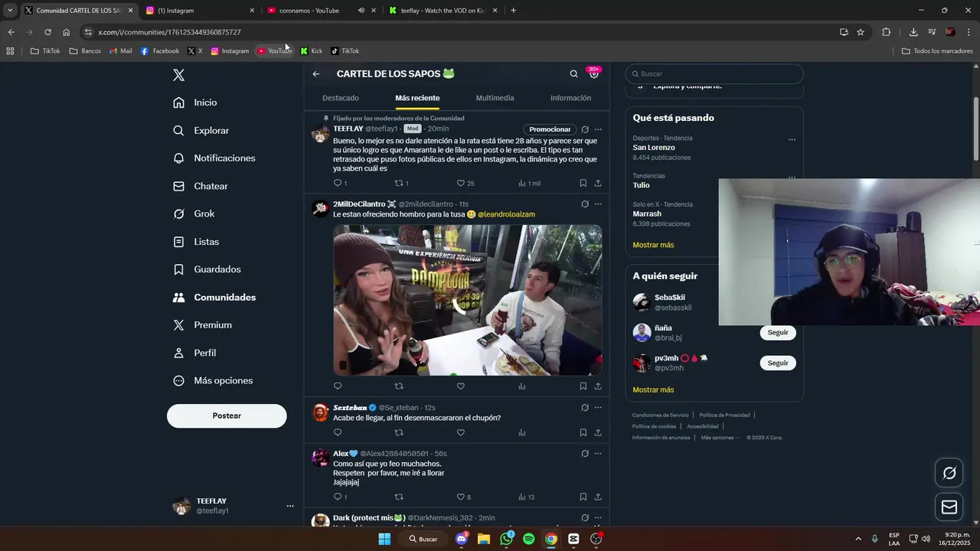Open TEEFLAY account menu three dots
The width and height of the screenshot is (980, 551).
point(290,506)
